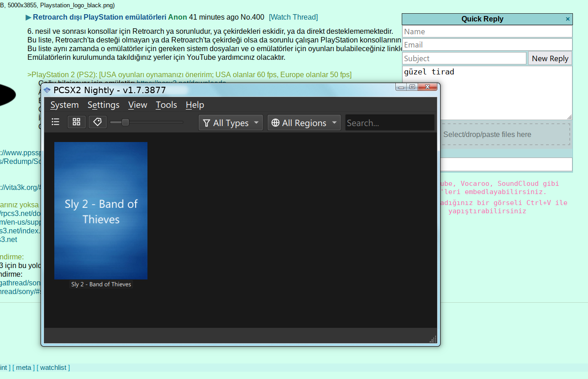Maximize the PCSX2 window

click(412, 87)
